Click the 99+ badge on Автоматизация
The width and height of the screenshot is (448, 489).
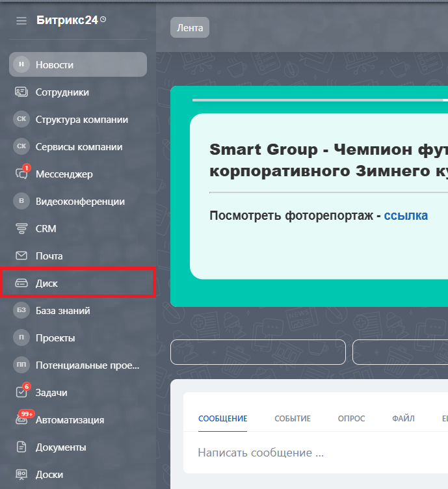tap(27, 414)
